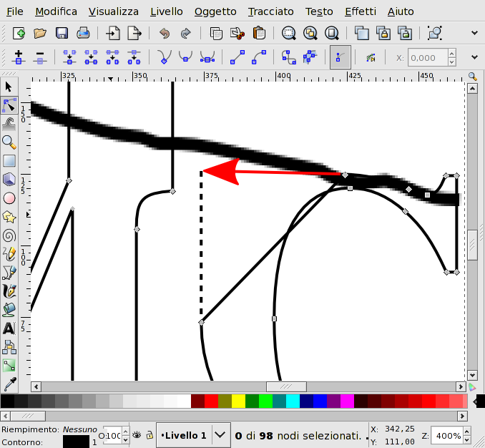Select the Ellipse circle tool

(x=9, y=198)
